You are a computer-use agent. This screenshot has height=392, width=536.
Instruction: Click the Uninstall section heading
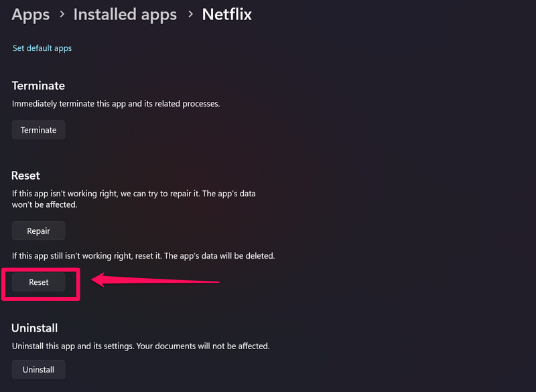[x=35, y=328]
